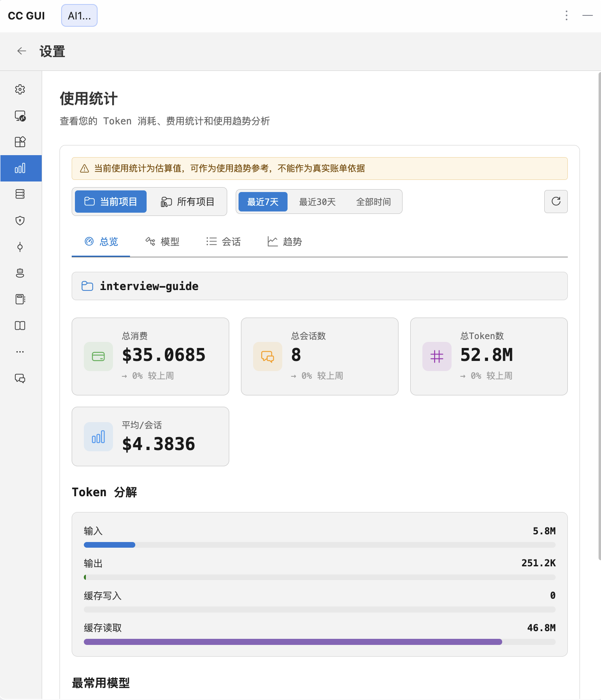This screenshot has height=700, width=601.
Task: Open the chat bubbles sidebar section
Action: click(x=20, y=378)
